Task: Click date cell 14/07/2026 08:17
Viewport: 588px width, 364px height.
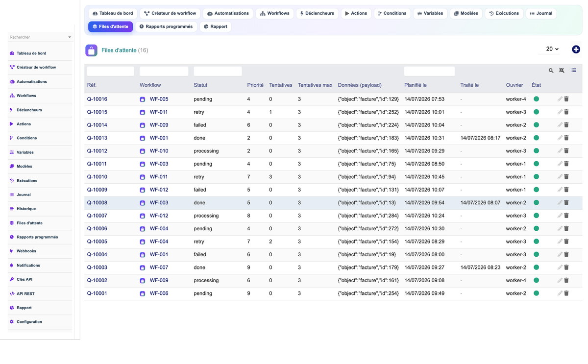Action: (480, 138)
